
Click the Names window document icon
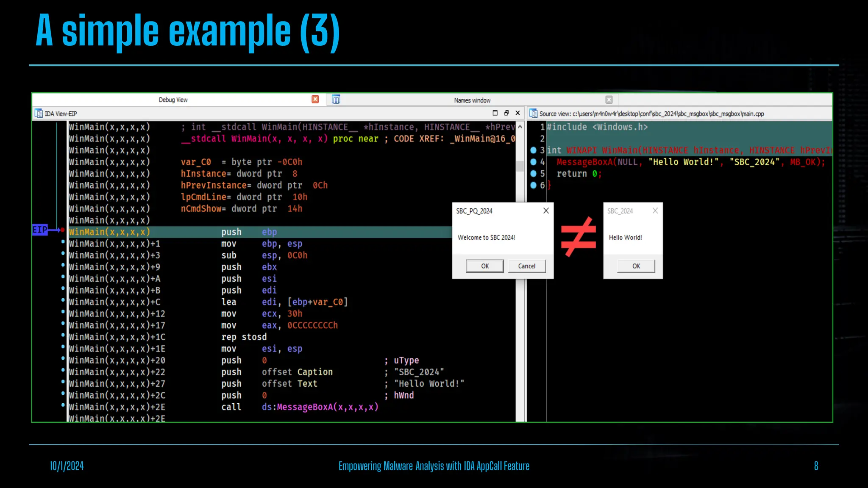(x=336, y=100)
